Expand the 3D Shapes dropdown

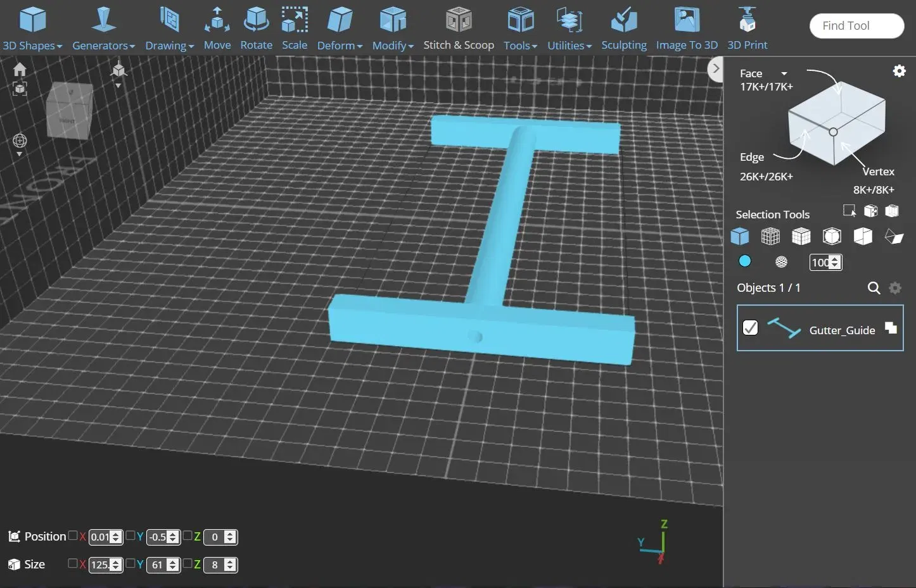[32, 46]
